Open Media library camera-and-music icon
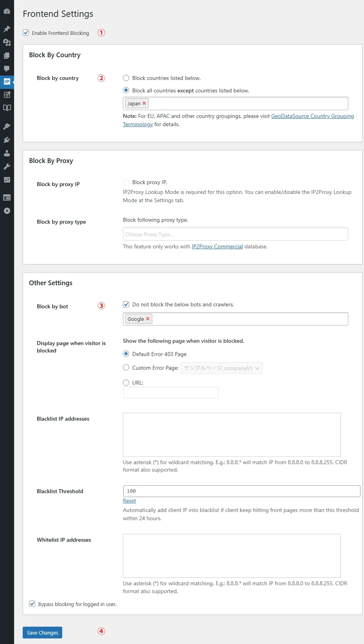The width and height of the screenshot is (364, 644). pos(7,42)
